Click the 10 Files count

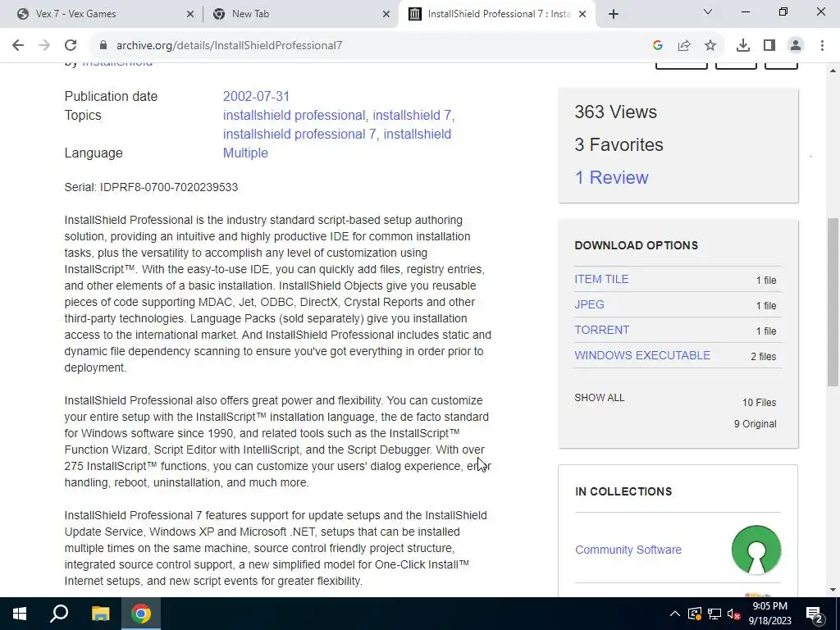[x=759, y=402]
